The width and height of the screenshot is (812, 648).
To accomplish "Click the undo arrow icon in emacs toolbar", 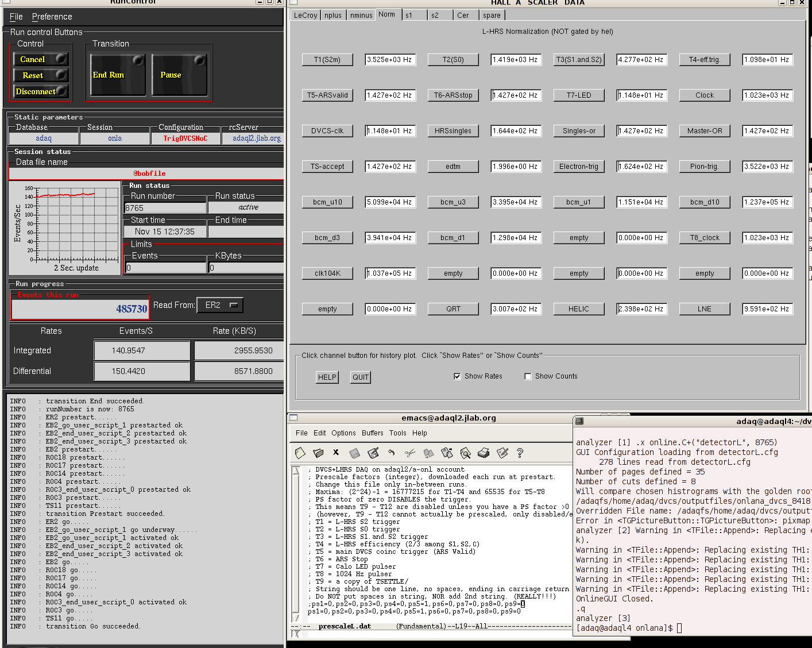I will 392,453.
